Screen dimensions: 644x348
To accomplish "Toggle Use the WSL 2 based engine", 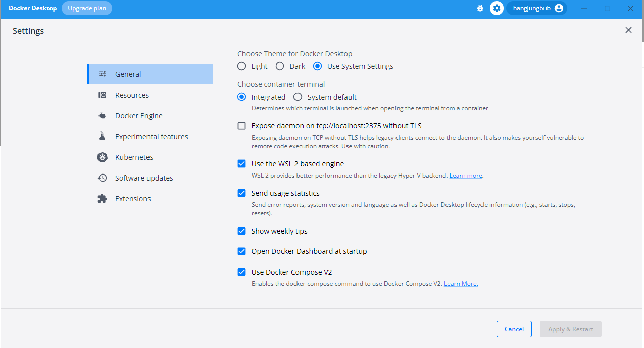I will pyautogui.click(x=242, y=164).
